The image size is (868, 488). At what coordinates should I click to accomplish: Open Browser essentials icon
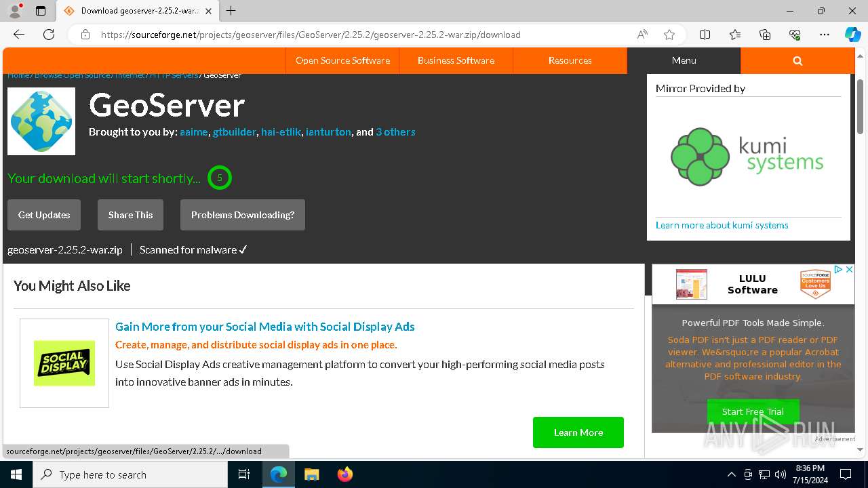(x=795, y=35)
